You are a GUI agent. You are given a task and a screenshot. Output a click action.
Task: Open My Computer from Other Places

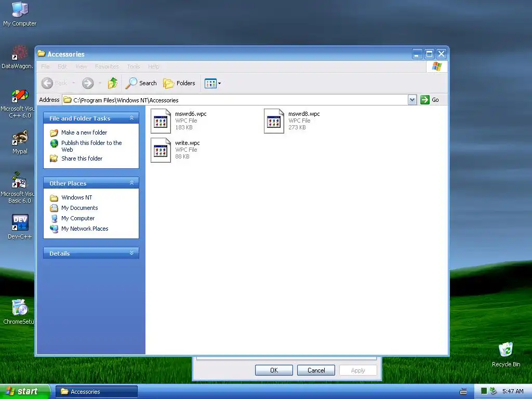[x=78, y=219]
